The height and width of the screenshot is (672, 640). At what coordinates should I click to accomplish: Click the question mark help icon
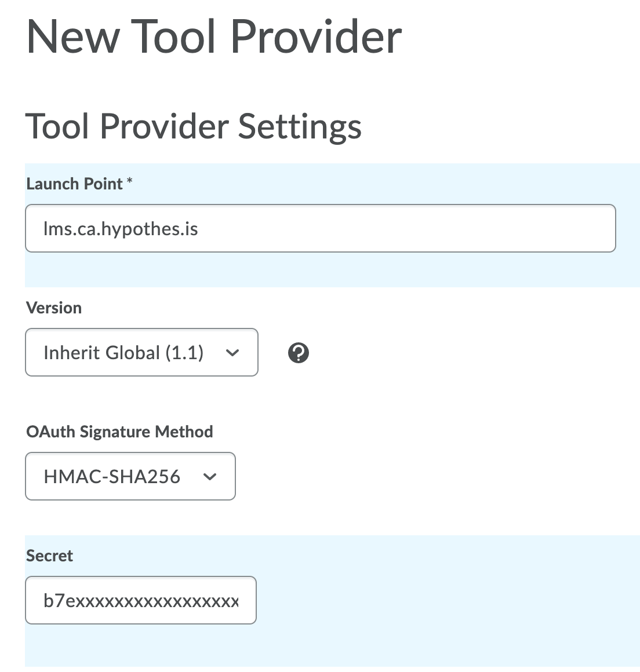coord(299,352)
